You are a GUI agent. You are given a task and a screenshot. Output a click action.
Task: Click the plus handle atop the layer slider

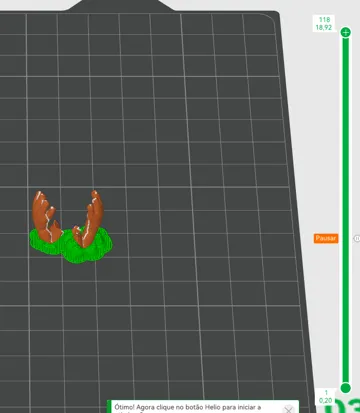[346, 32]
